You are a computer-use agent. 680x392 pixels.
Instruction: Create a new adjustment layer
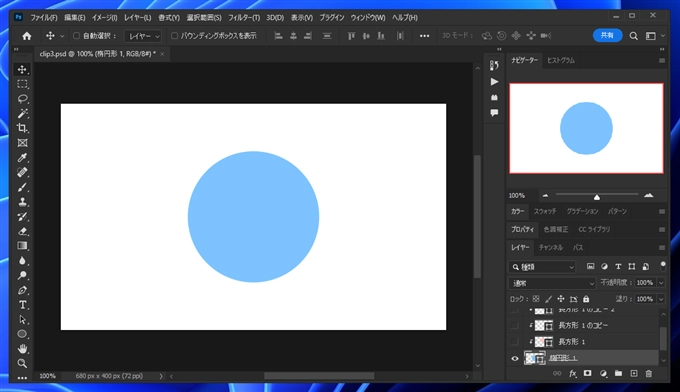603,373
